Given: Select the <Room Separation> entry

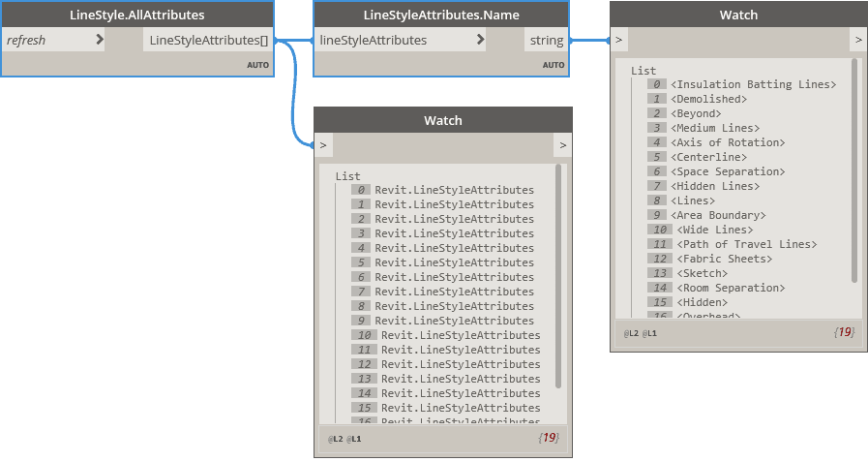Looking at the screenshot, I should (x=731, y=288).
